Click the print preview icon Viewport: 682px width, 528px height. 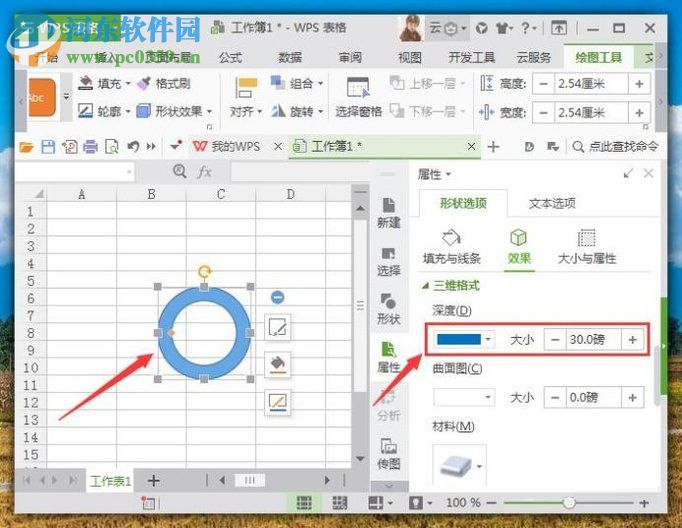(x=112, y=147)
